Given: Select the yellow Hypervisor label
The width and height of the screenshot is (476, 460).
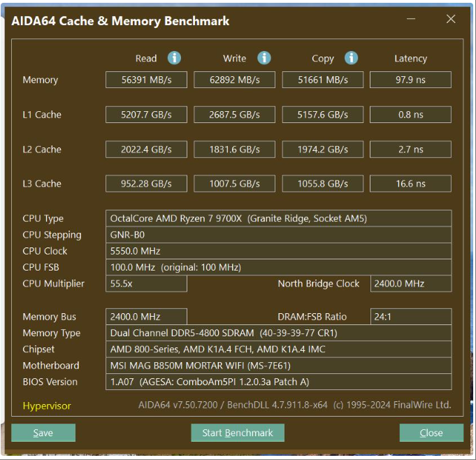Looking at the screenshot, I should (47, 405).
